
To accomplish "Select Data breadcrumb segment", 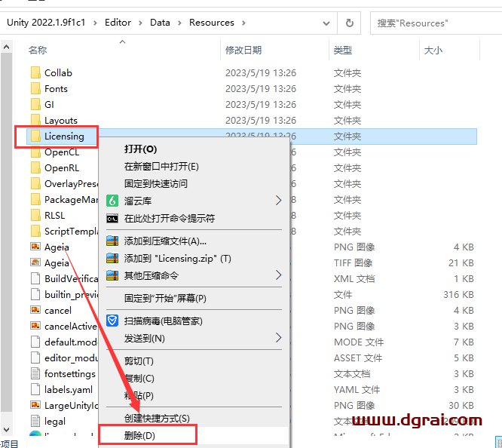I will tap(160, 23).
